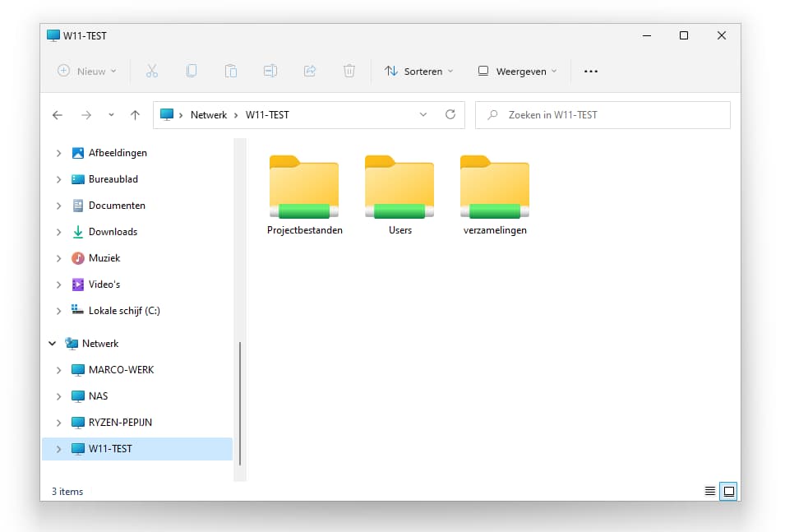This screenshot has height=532, width=785.
Task: Expand the RYZEN-PEPIJN network node
Action: (x=58, y=423)
